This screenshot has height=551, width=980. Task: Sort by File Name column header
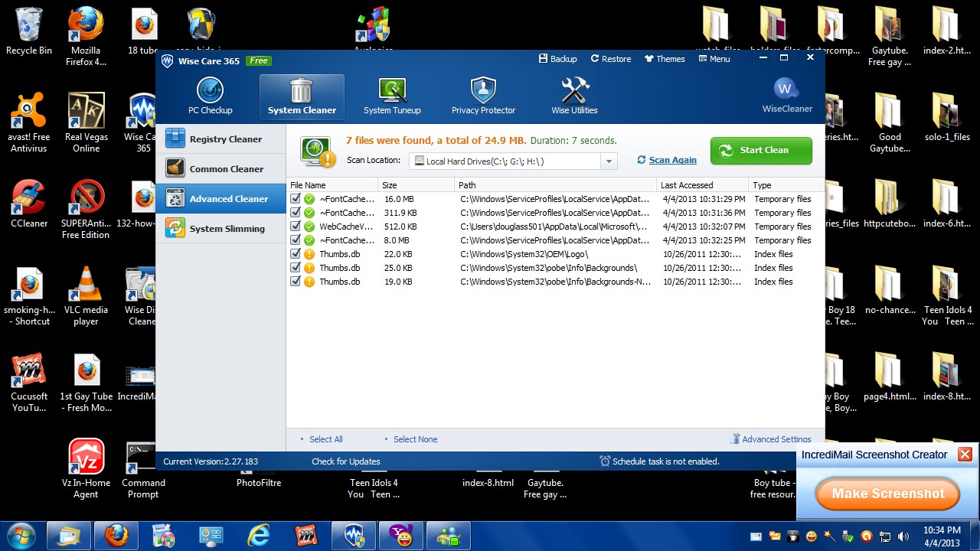pyautogui.click(x=332, y=185)
